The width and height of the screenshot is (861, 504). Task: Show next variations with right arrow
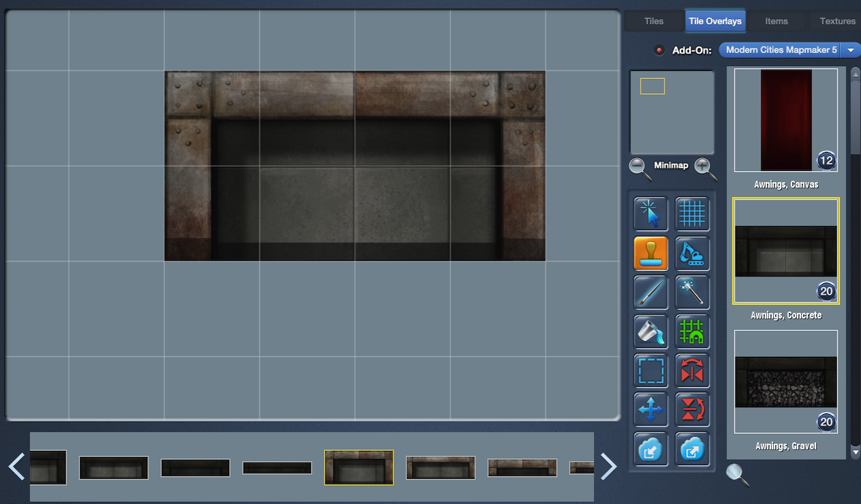[608, 467]
